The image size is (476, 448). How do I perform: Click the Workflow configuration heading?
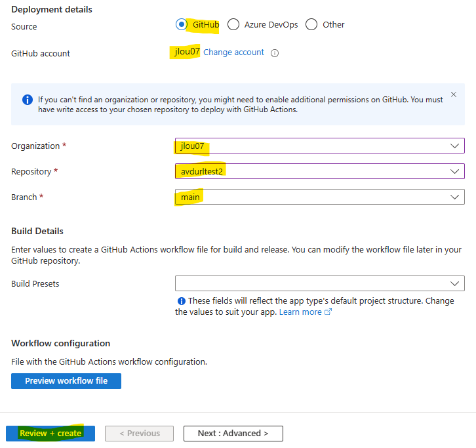[x=61, y=343]
